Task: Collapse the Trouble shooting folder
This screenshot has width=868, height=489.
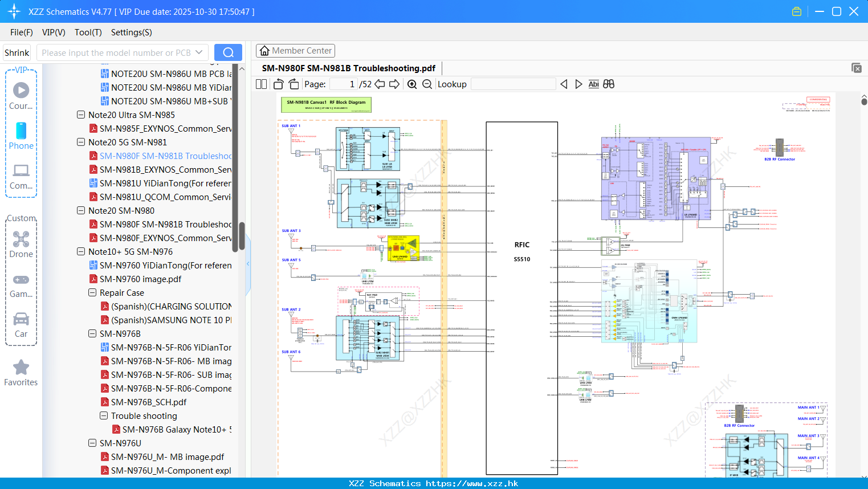Action: click(104, 415)
